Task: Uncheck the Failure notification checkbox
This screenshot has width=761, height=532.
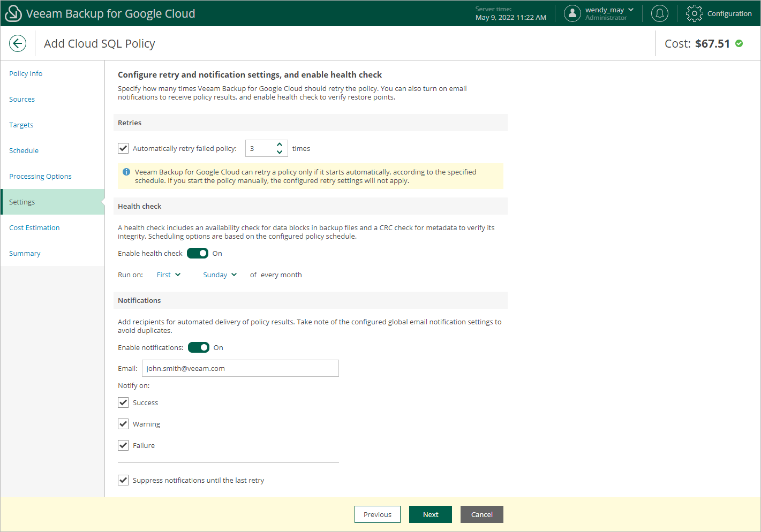Action: pos(123,445)
